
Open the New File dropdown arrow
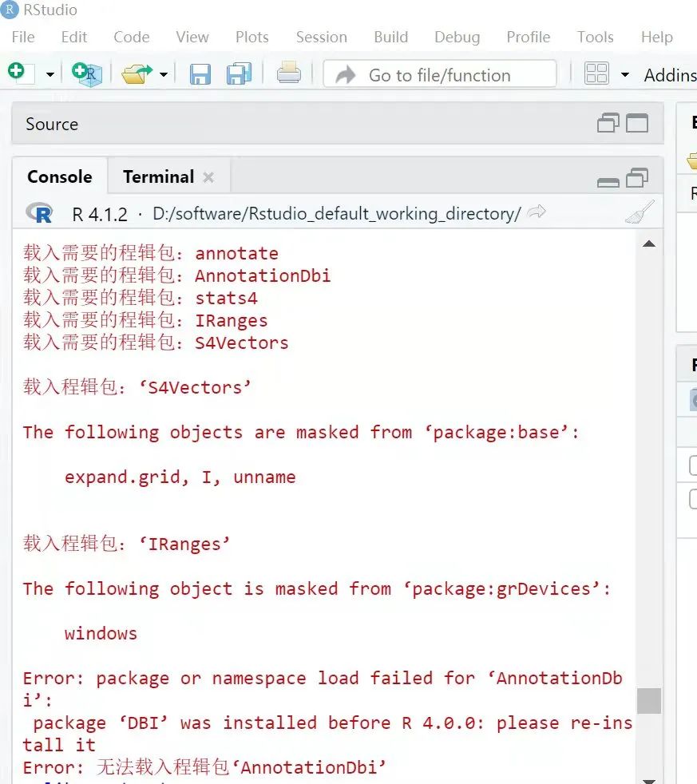tap(50, 74)
